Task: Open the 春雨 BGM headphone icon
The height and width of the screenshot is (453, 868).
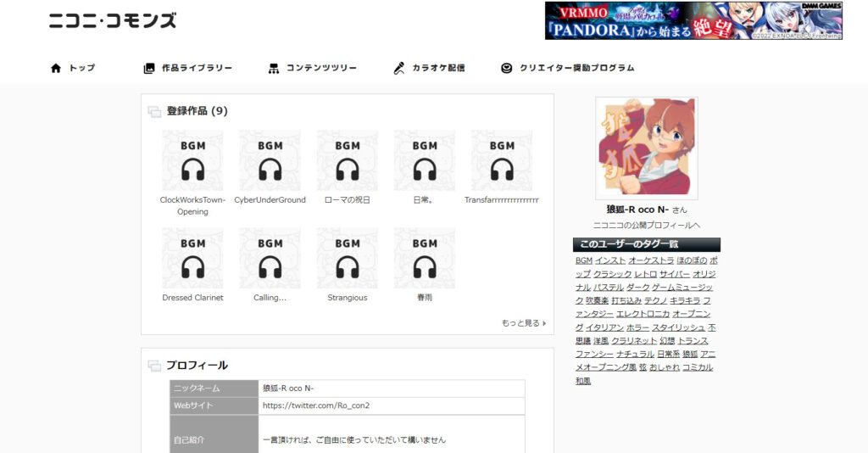Action: (424, 258)
